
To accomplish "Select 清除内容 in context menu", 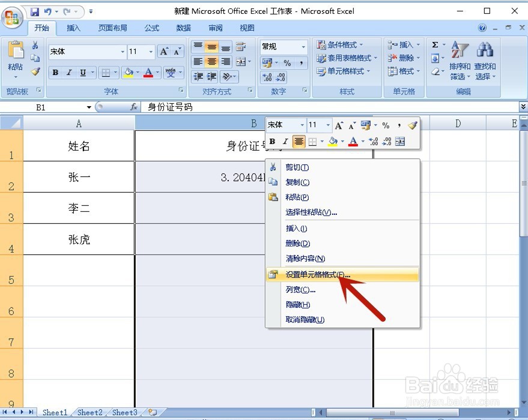I will tap(342, 259).
